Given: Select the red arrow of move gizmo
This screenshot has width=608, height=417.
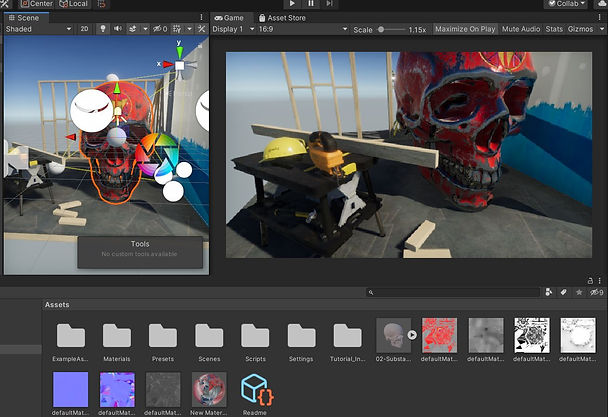Looking at the screenshot, I should (71, 137).
